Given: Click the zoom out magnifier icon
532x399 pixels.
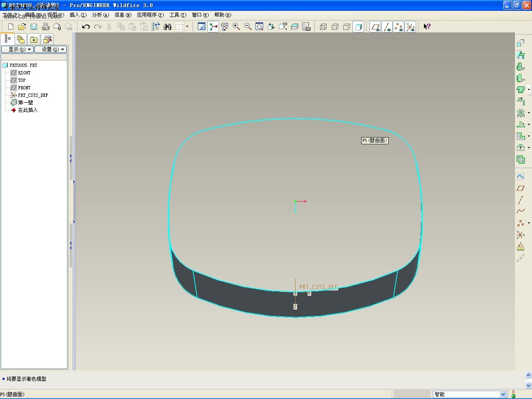Looking at the screenshot, I should (x=248, y=27).
